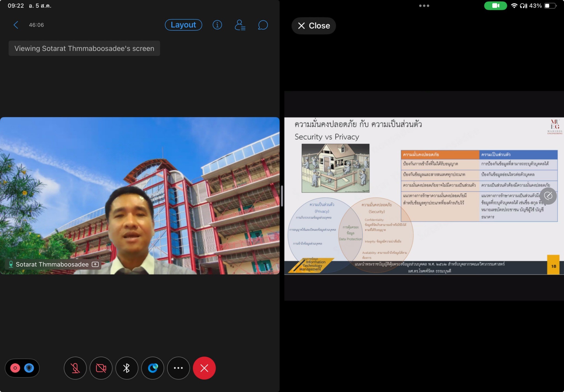Open multitasking three-dots menu
Image resolution: width=564 pixels, height=392 pixels.
click(x=424, y=6)
